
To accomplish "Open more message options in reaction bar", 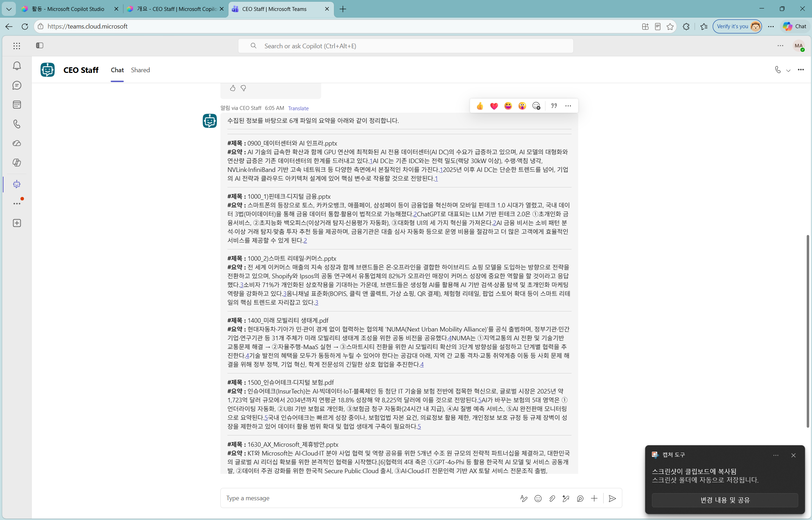I will pos(568,106).
